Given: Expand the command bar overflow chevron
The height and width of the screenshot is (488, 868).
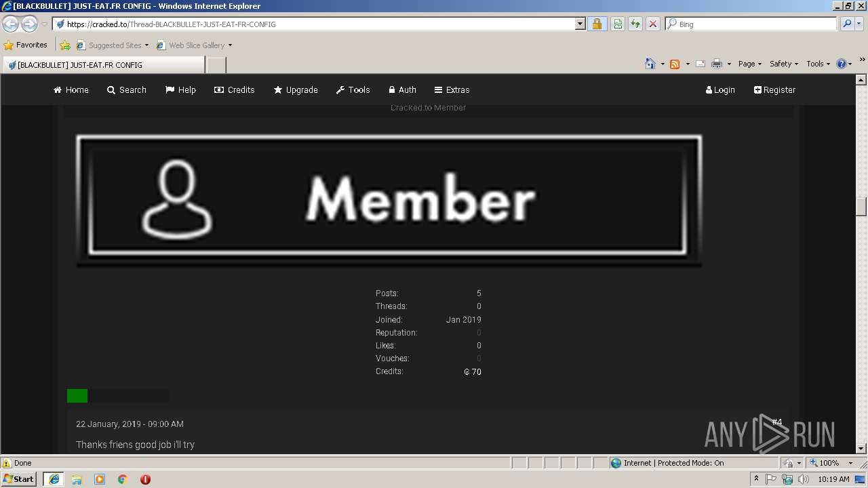Looking at the screenshot, I should click(x=863, y=61).
